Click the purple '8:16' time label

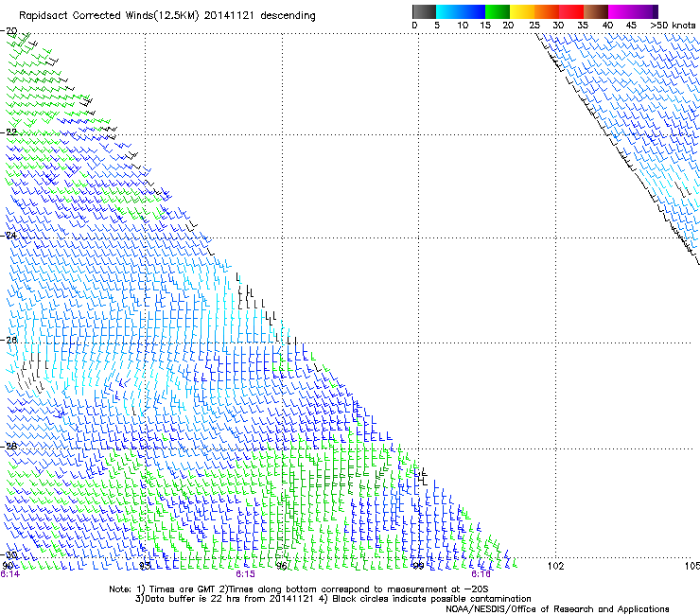tap(481, 574)
